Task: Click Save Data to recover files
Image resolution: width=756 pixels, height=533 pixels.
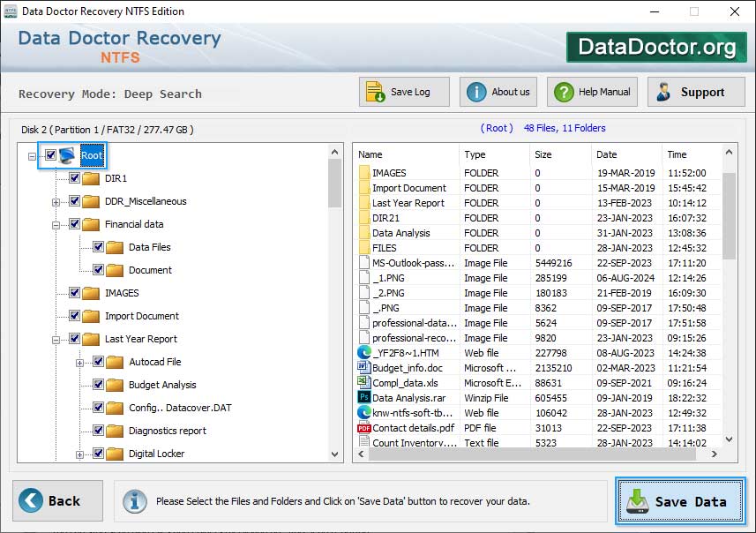Action: 680,501
